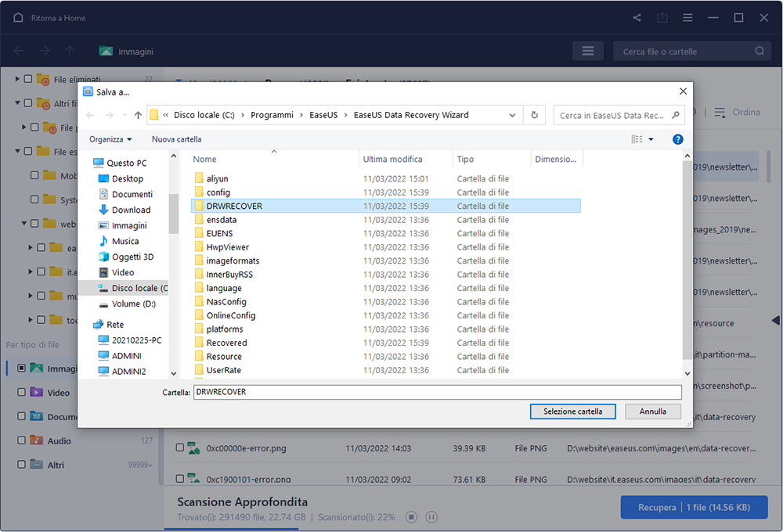Open the Organizza dropdown menu

click(110, 139)
